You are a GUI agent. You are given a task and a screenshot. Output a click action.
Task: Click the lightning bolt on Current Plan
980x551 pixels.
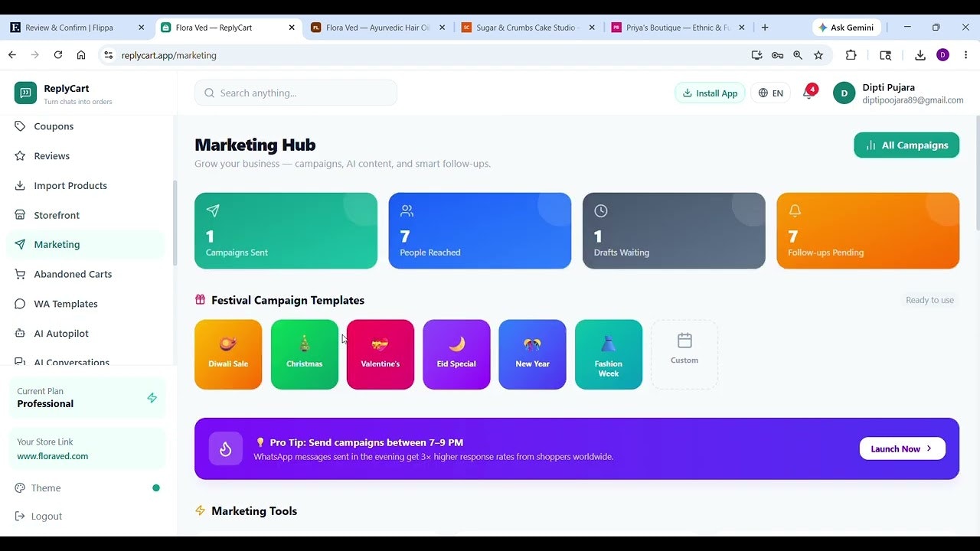pyautogui.click(x=152, y=398)
